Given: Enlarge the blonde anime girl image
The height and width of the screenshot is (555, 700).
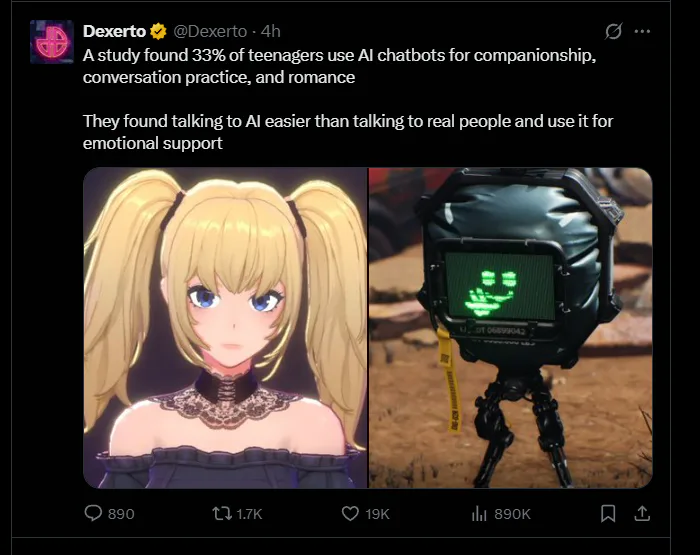Looking at the screenshot, I should [225, 328].
